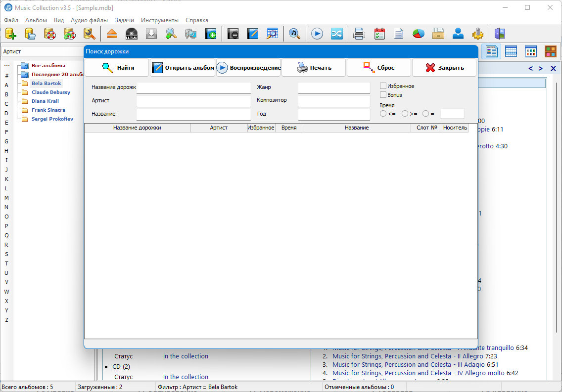Viewport: 562px width, 392px height.
Task: Open the Файл menu
Action: click(x=11, y=20)
